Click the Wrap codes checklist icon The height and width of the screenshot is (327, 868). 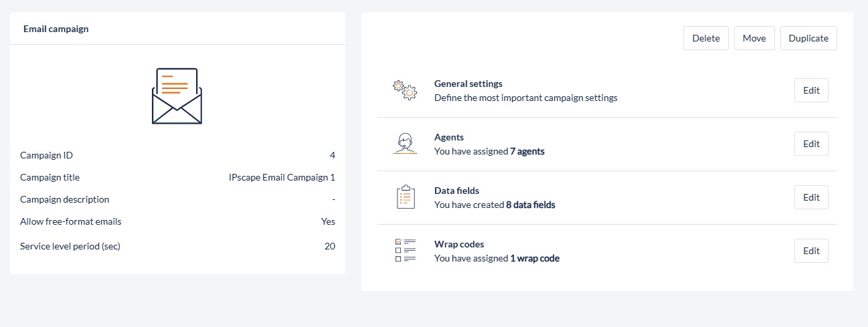405,251
